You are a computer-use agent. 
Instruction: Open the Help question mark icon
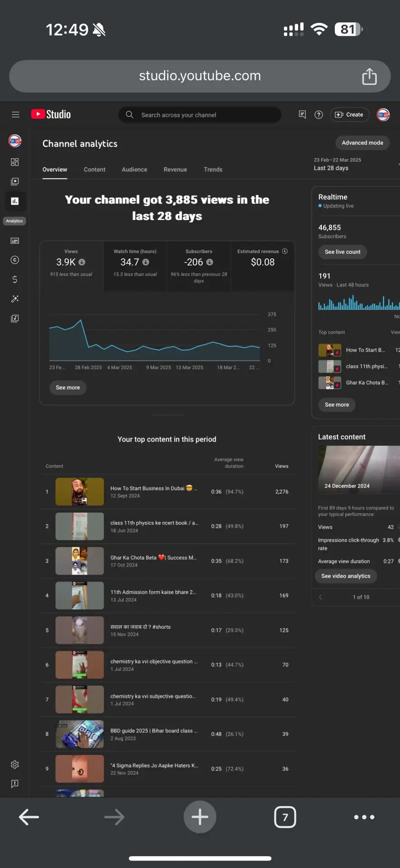click(x=319, y=115)
